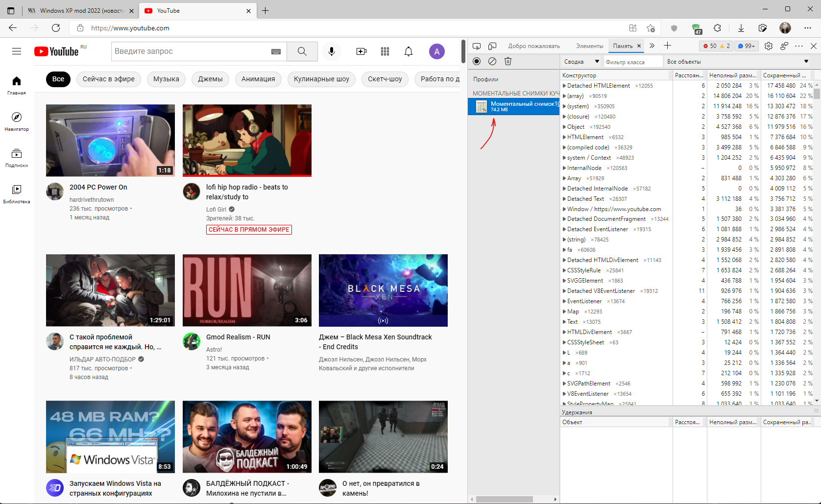This screenshot has width=821, height=504.
Task: Open the YouTube hamburger guide menu
Action: click(x=17, y=51)
